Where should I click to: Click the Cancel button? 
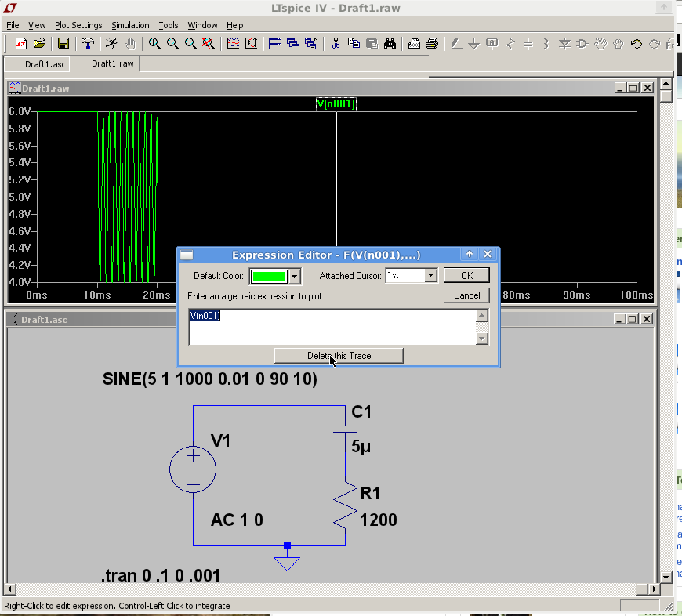click(466, 295)
